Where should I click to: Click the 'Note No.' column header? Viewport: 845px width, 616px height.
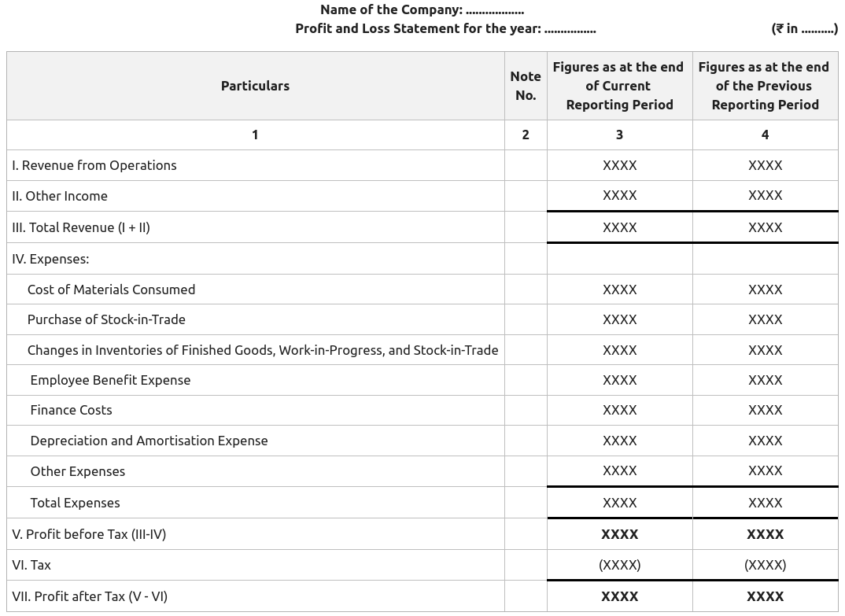526,85
